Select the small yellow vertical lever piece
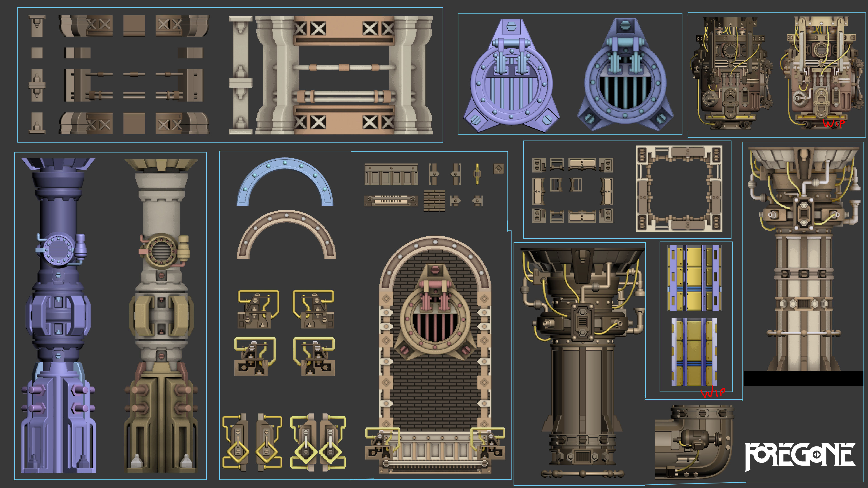This screenshot has width=868, height=488. point(477,174)
